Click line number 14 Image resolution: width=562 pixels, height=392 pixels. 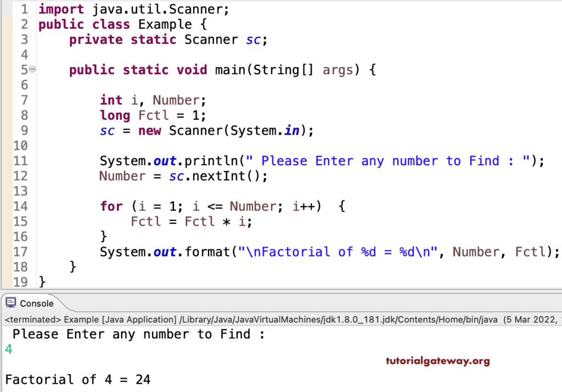[x=20, y=206]
